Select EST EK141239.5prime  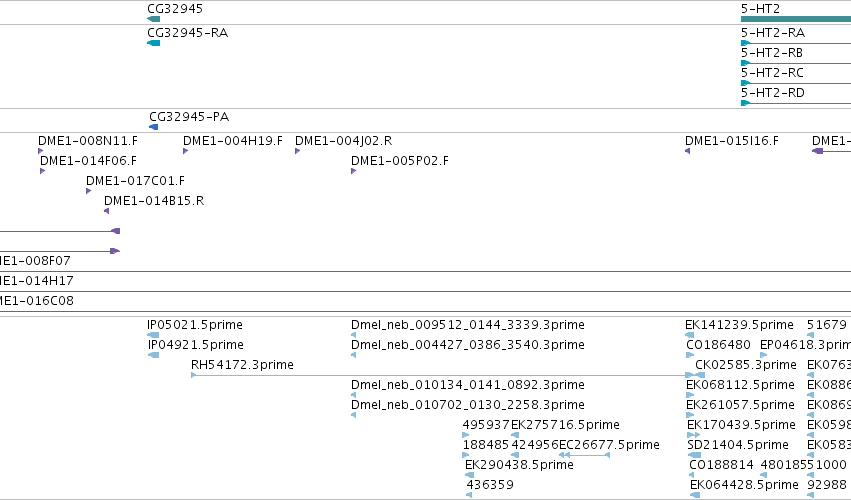(x=739, y=325)
